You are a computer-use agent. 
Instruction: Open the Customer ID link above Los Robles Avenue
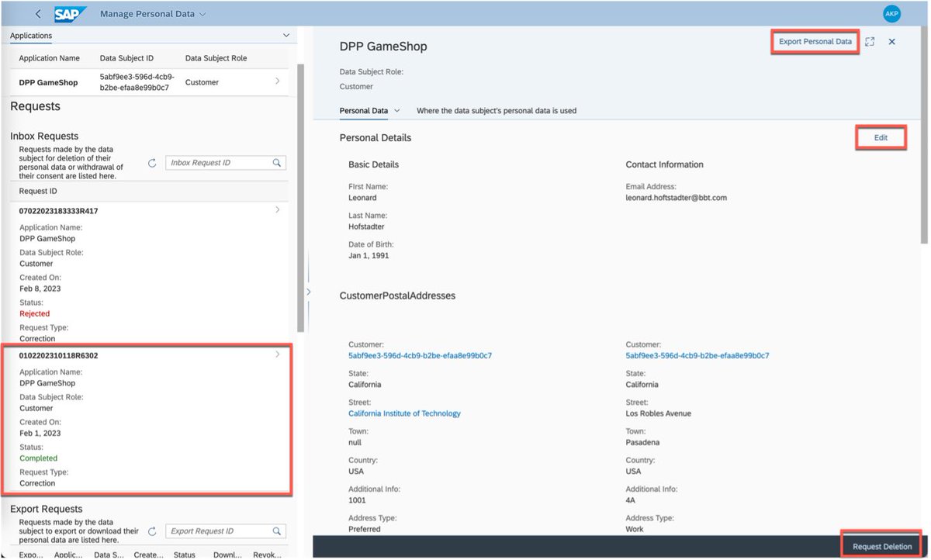[x=697, y=356]
